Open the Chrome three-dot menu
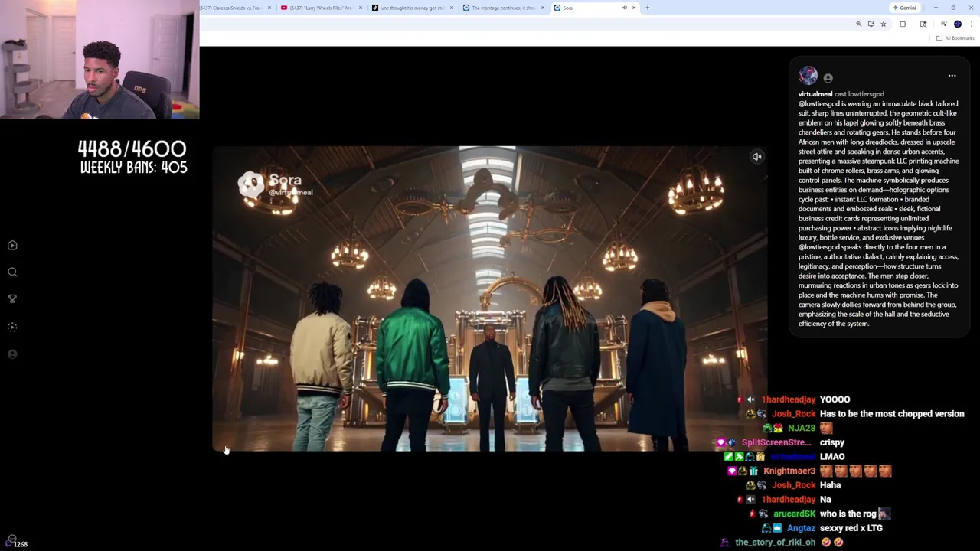 point(971,24)
